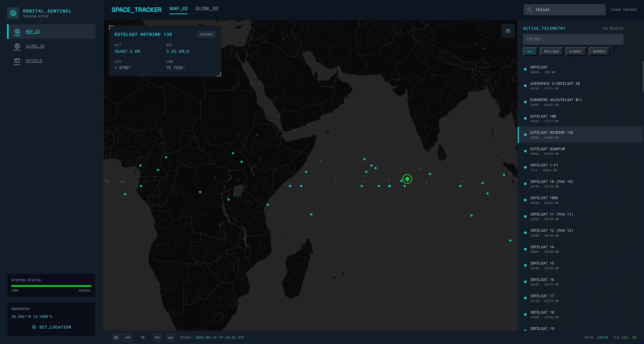
Task: Select INTELSAT 17 entry
Action: tap(580, 298)
